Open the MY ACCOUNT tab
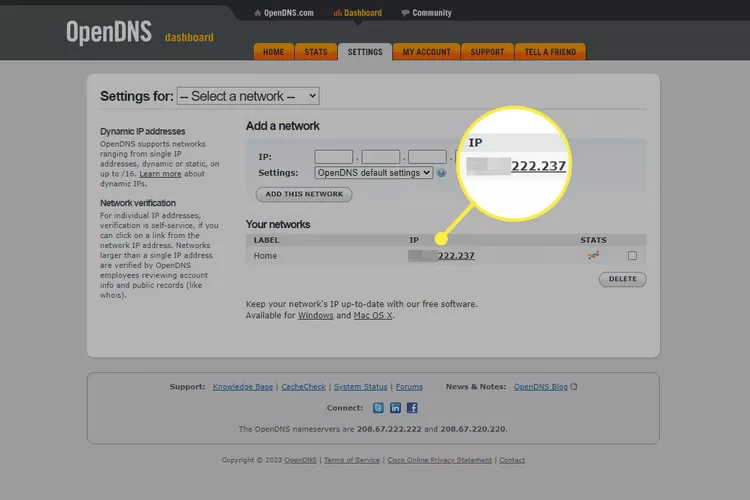 426,52
